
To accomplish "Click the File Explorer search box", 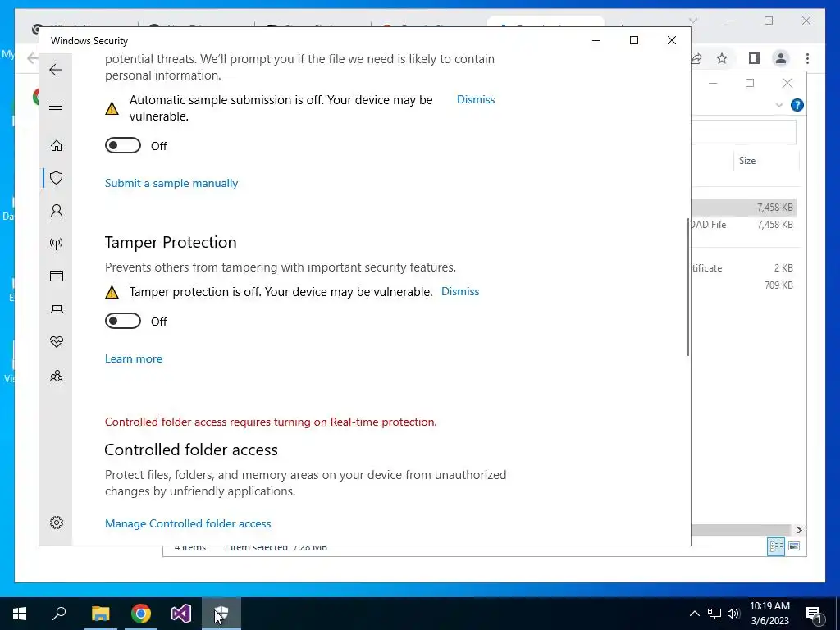I will [743, 132].
